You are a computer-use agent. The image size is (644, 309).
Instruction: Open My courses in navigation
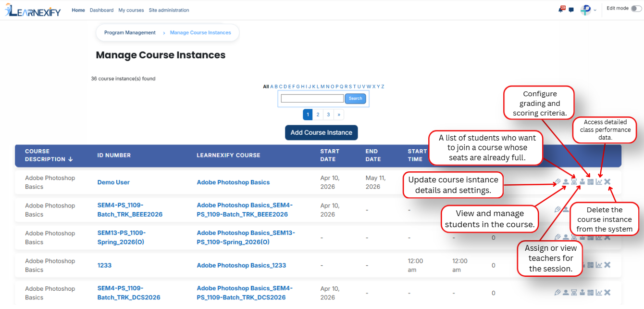click(131, 10)
